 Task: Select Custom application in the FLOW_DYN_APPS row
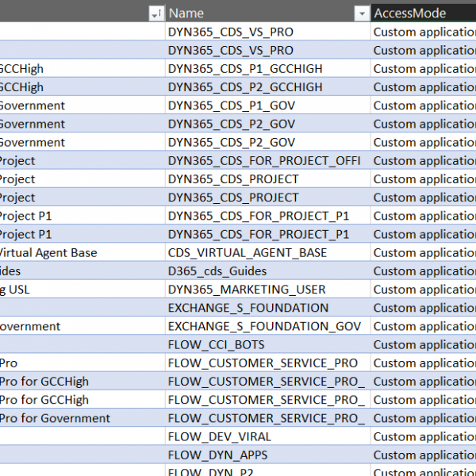(424, 455)
